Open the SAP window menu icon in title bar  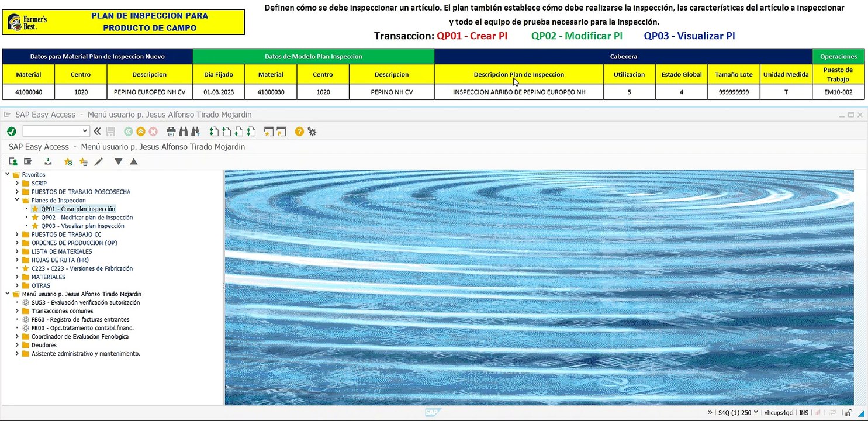point(8,115)
